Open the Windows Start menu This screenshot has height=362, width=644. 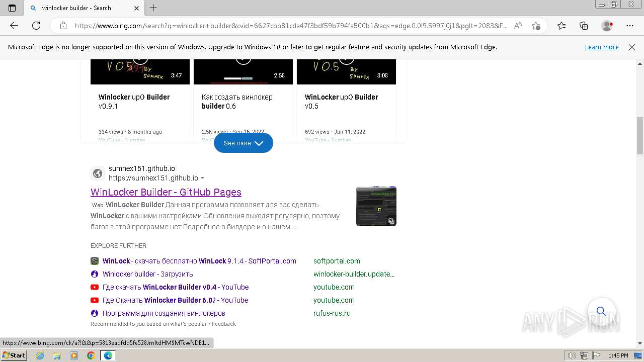[x=14, y=355]
